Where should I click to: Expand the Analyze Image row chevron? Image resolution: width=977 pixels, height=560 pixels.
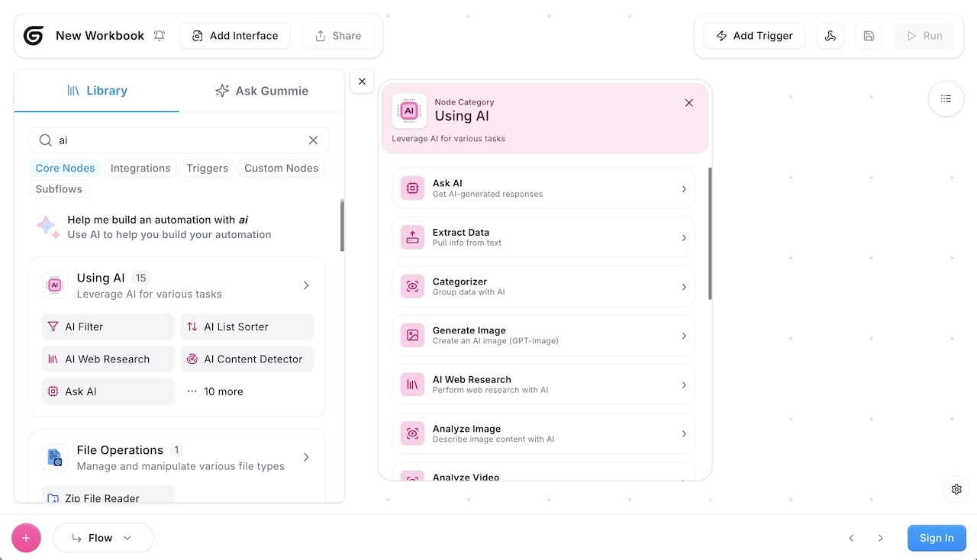pyautogui.click(x=684, y=433)
